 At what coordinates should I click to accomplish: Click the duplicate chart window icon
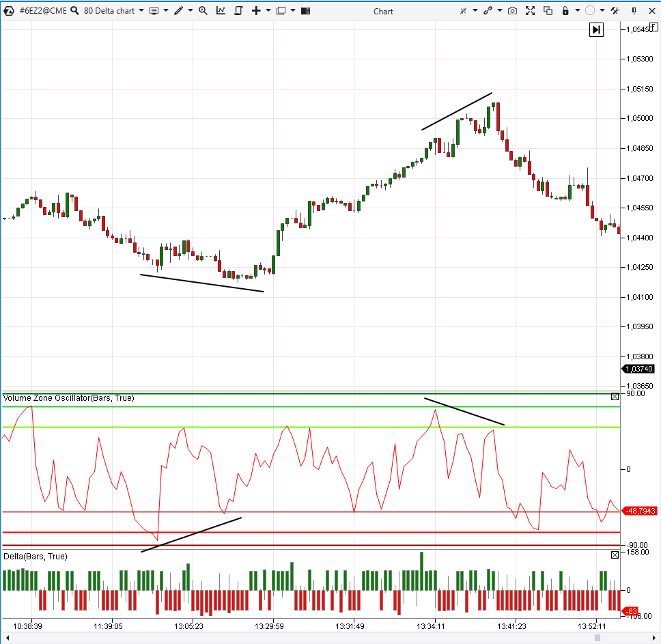[x=548, y=10]
